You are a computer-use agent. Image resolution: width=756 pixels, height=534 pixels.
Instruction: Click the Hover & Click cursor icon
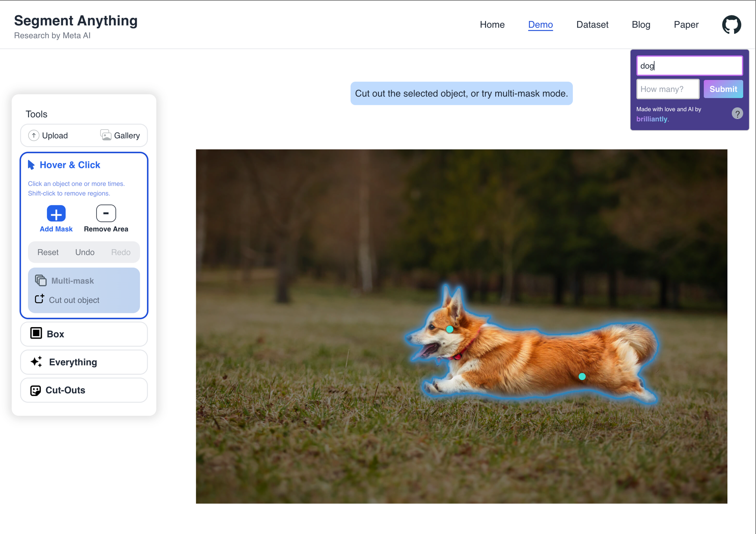[31, 165]
